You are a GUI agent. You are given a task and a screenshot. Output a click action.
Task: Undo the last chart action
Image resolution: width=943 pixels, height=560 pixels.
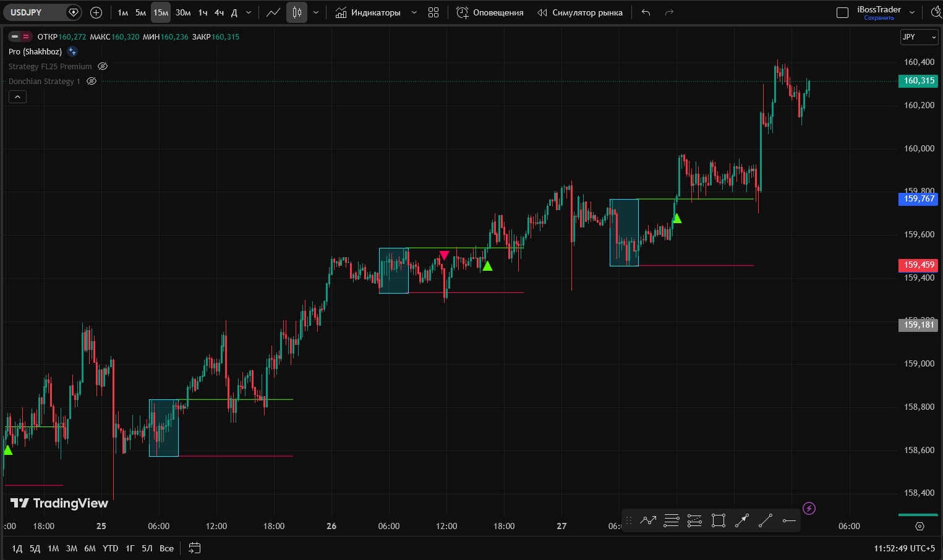[x=646, y=12]
